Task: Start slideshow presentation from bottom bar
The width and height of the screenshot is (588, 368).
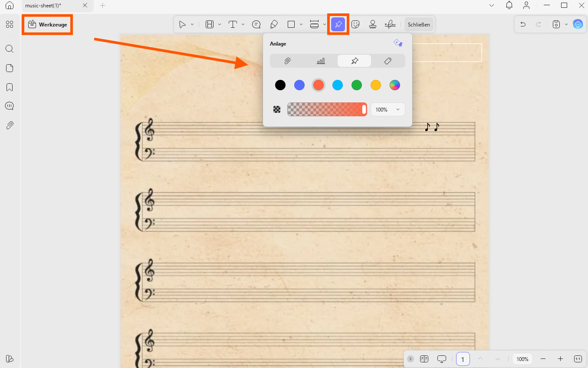Action: [442, 359]
